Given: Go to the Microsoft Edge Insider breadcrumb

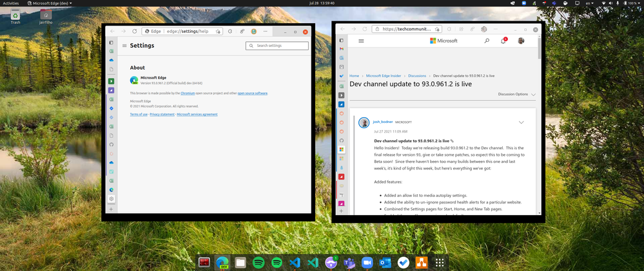Looking at the screenshot, I should click(x=383, y=76).
